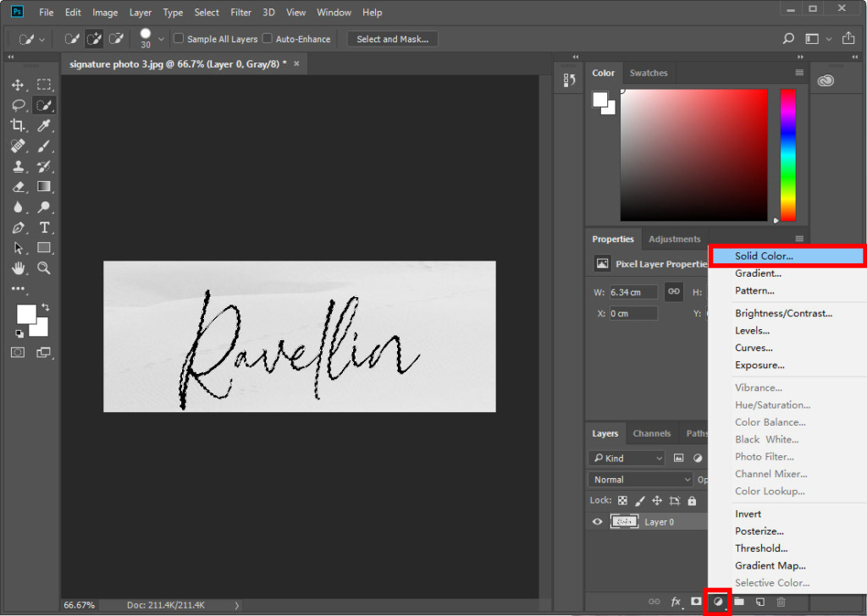Select the Horizontal Type tool
This screenshot has height=616, width=867.
tap(44, 228)
